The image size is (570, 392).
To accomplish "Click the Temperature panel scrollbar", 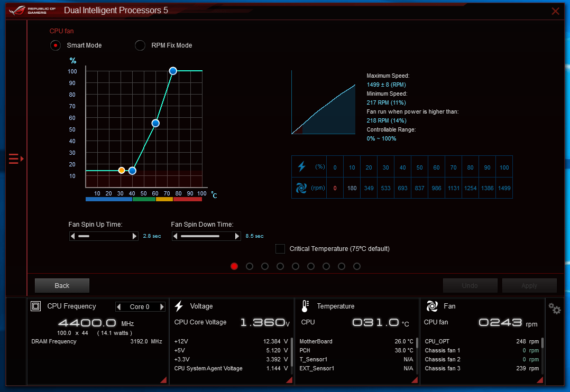I will click(x=417, y=343).
